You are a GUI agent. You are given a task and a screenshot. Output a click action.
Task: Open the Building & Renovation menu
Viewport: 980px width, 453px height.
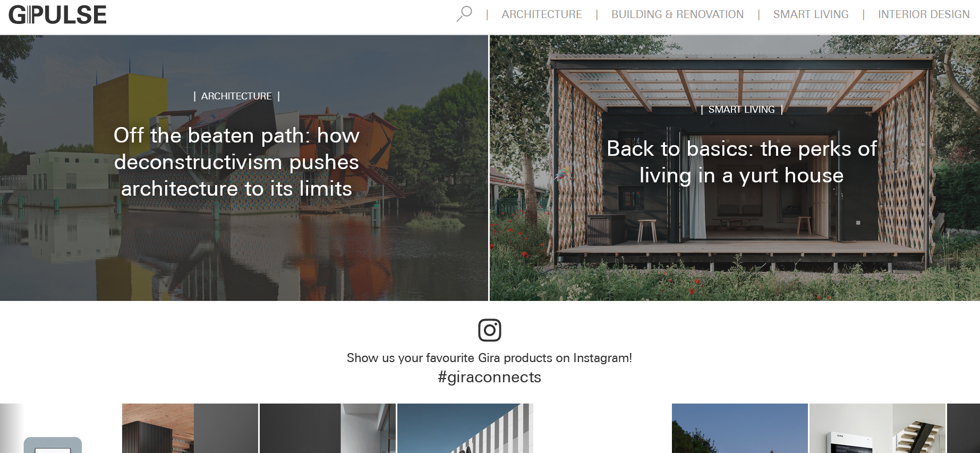click(677, 14)
